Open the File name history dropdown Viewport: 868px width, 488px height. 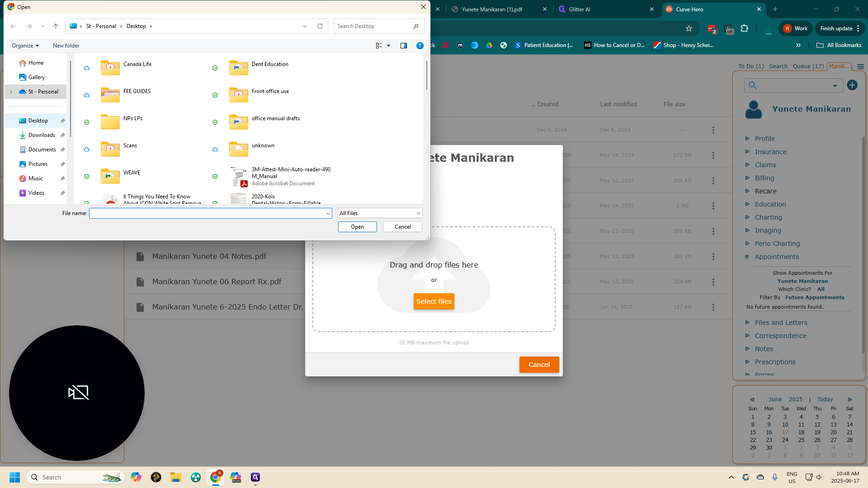tap(328, 213)
